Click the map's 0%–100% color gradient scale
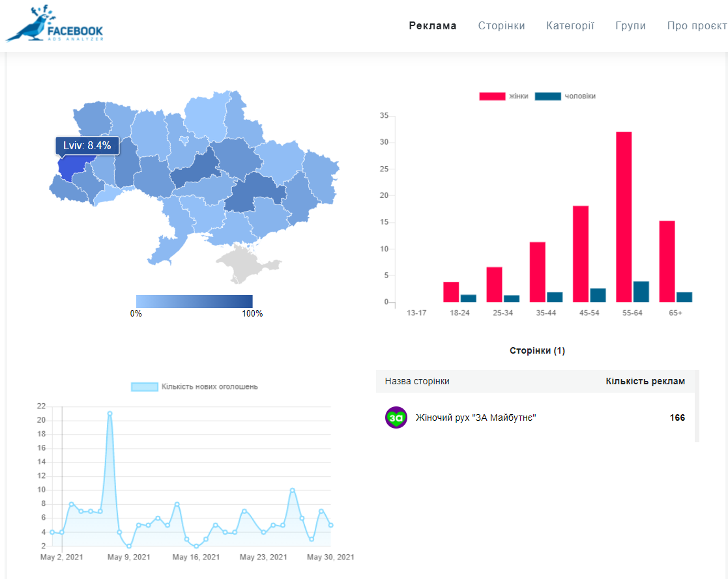 tap(194, 301)
